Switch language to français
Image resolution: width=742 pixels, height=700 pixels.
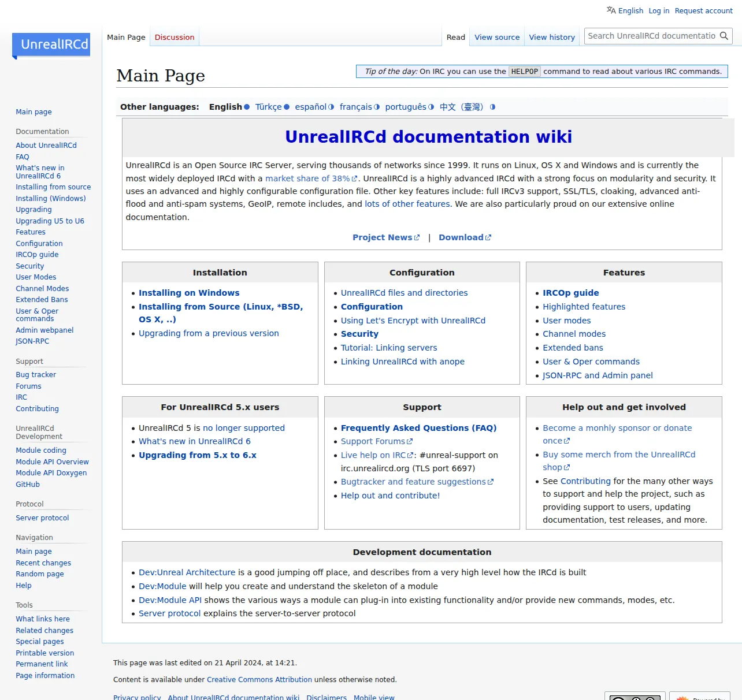pos(355,107)
